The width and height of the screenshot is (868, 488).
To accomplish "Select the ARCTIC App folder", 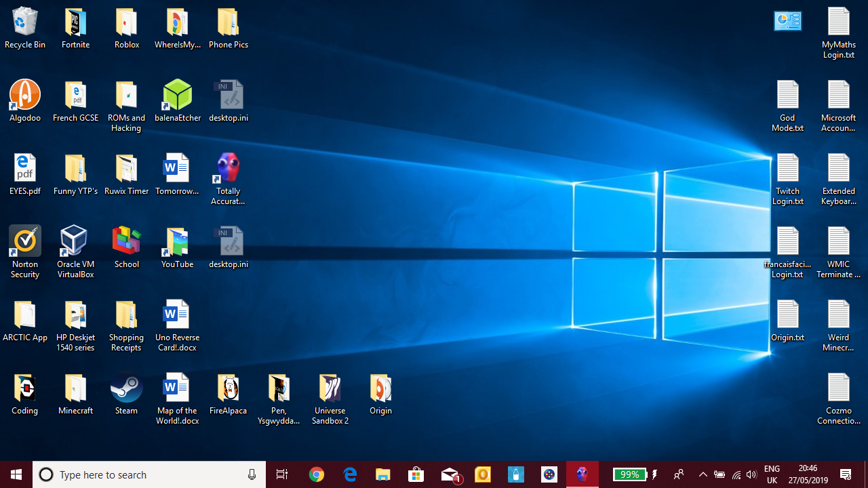I will pos(25,321).
